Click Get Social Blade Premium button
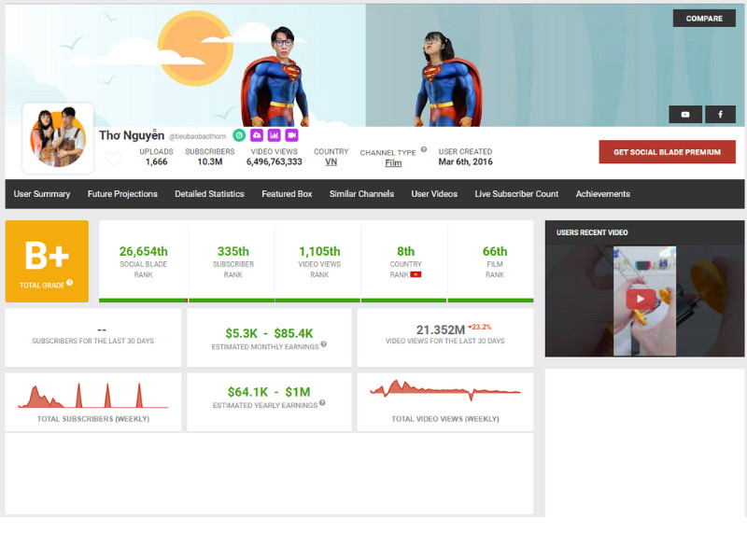The image size is (747, 560). [x=667, y=152]
